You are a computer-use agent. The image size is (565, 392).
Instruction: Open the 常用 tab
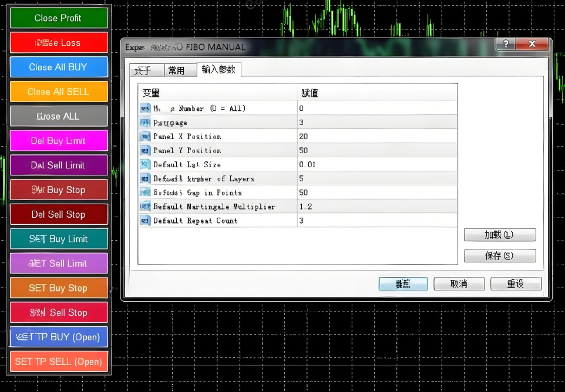coord(176,70)
